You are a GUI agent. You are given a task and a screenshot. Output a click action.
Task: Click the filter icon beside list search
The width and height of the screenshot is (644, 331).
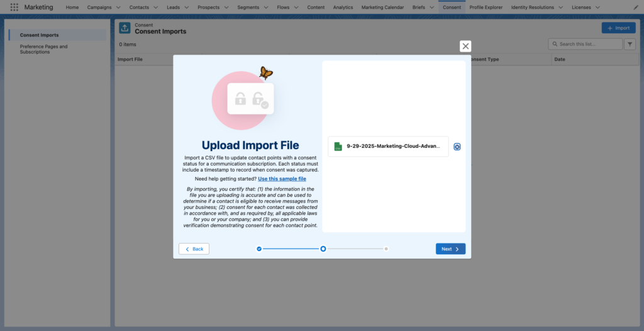tap(630, 44)
